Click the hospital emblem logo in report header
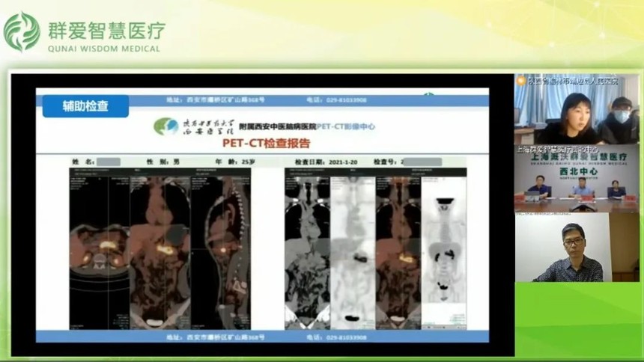644x362 pixels. coord(165,126)
